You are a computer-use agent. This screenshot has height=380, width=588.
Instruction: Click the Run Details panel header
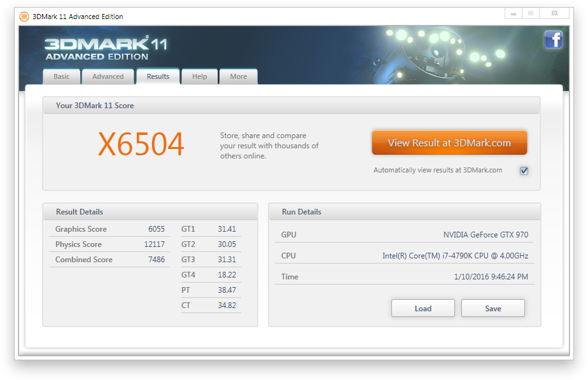[405, 212]
